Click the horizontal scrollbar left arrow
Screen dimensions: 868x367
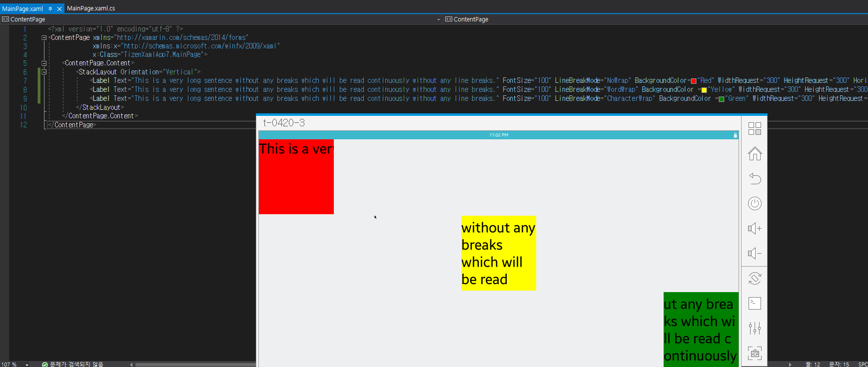[x=131, y=365]
